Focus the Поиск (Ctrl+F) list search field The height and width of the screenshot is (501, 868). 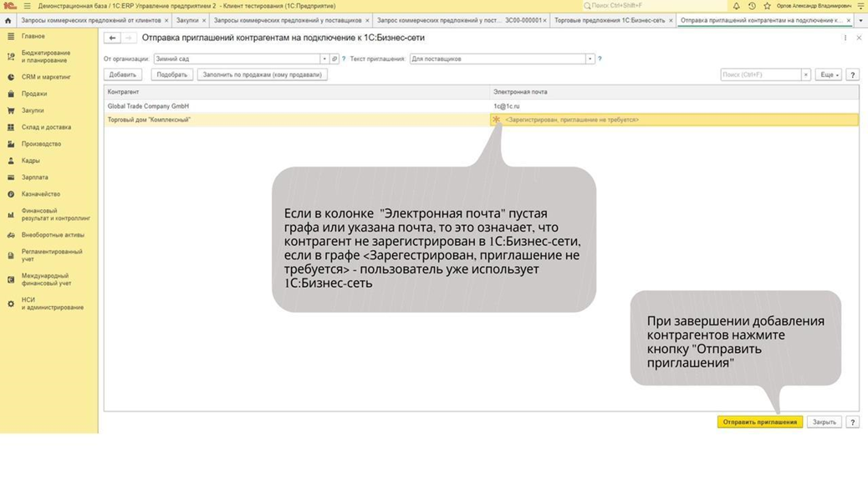tap(761, 74)
